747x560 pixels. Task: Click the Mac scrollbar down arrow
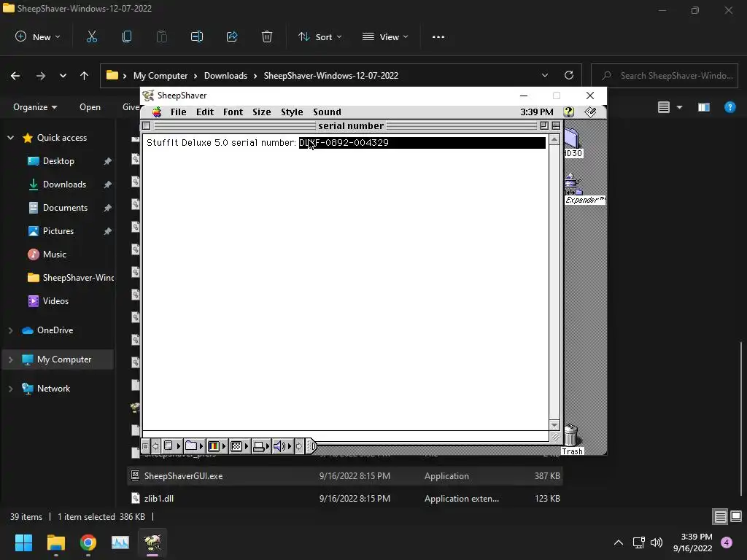click(554, 425)
